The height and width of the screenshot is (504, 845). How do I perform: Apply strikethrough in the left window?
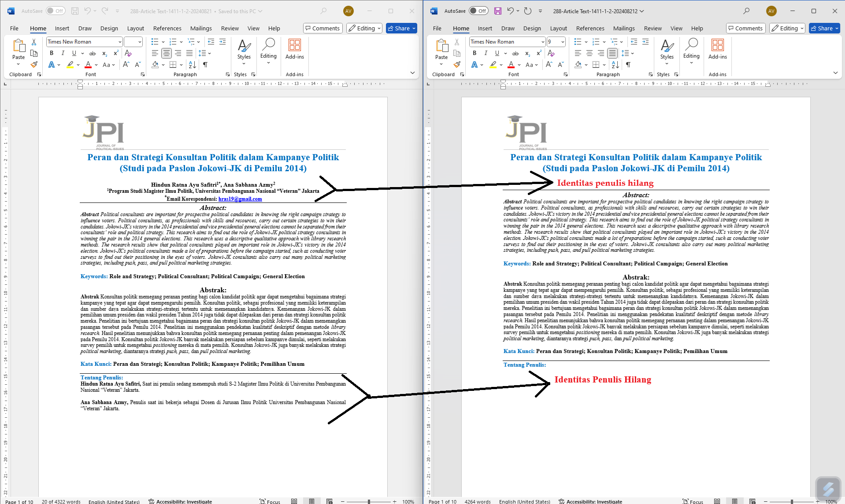93,53
